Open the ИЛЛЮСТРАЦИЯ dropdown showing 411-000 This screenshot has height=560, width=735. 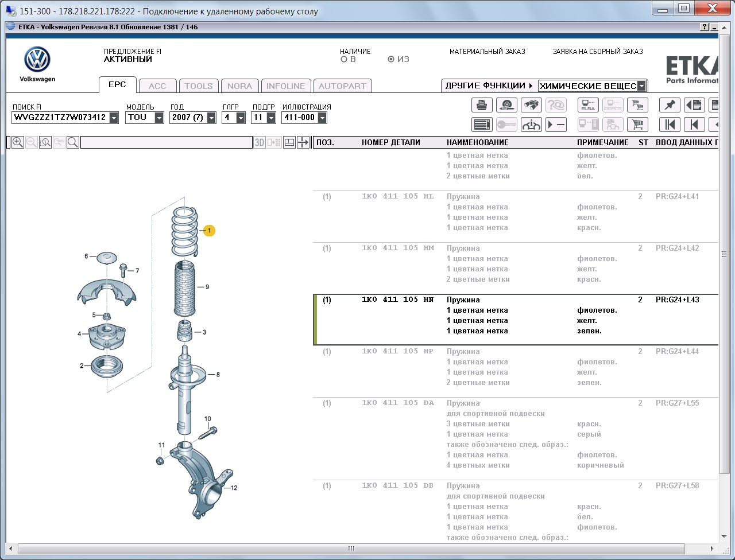[x=322, y=118]
